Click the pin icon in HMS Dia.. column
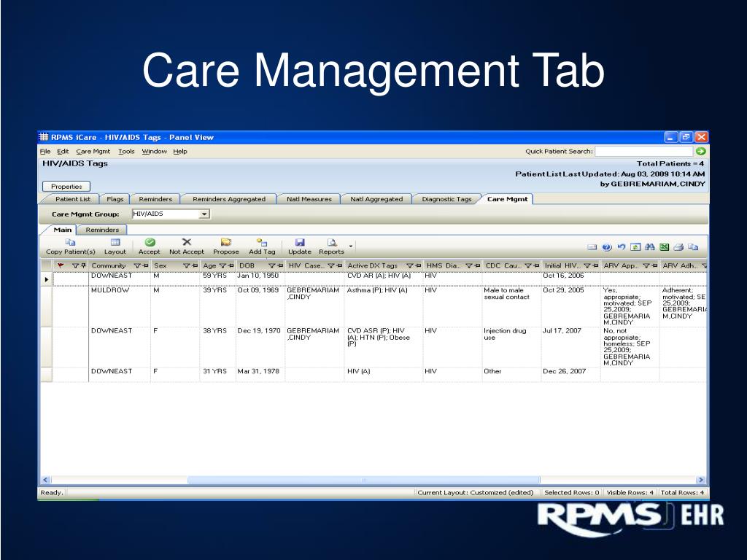The width and height of the screenshot is (747, 560). click(x=477, y=265)
